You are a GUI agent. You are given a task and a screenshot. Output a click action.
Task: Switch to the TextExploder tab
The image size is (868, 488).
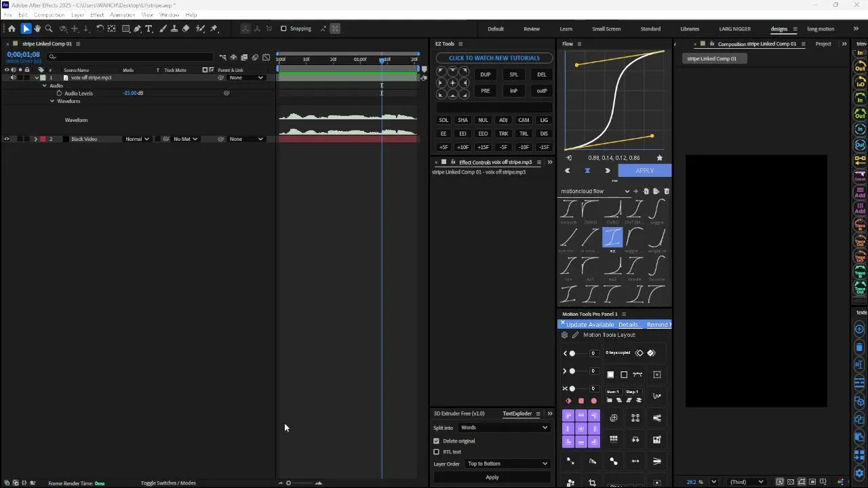[517, 413]
